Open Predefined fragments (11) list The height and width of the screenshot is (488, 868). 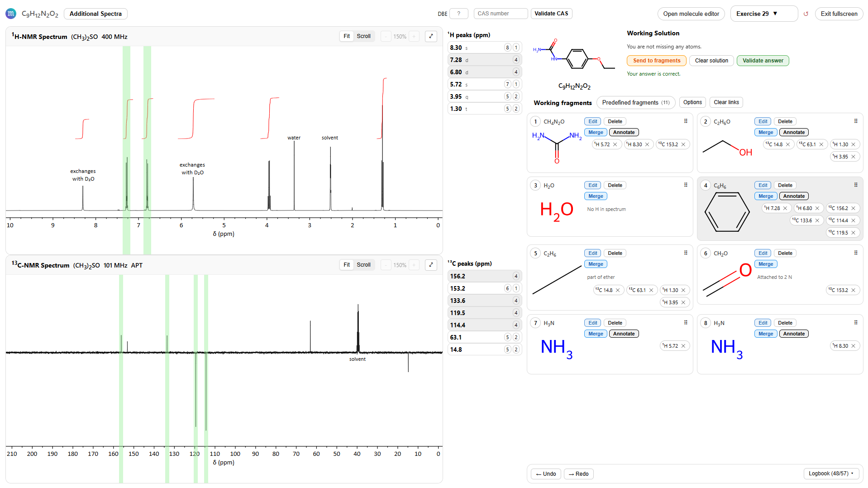[x=636, y=102]
